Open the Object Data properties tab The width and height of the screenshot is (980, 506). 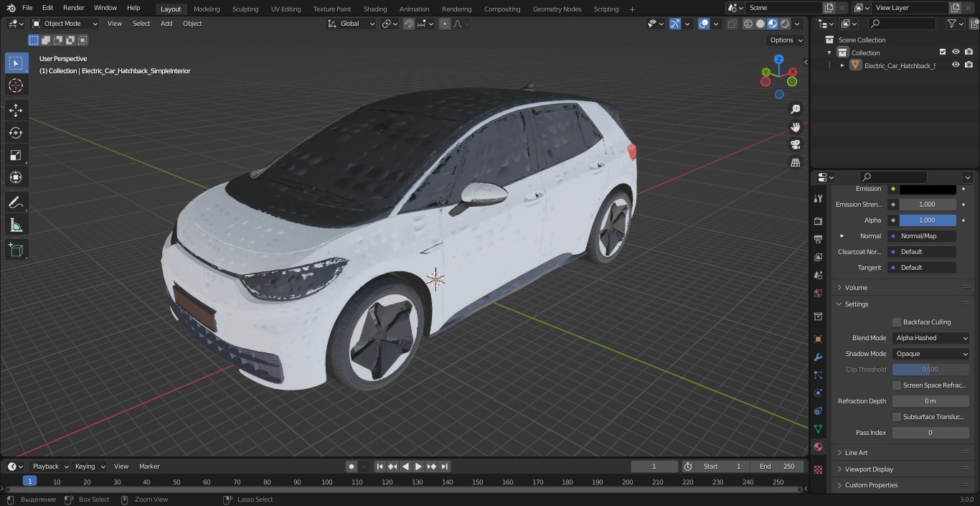point(818,429)
